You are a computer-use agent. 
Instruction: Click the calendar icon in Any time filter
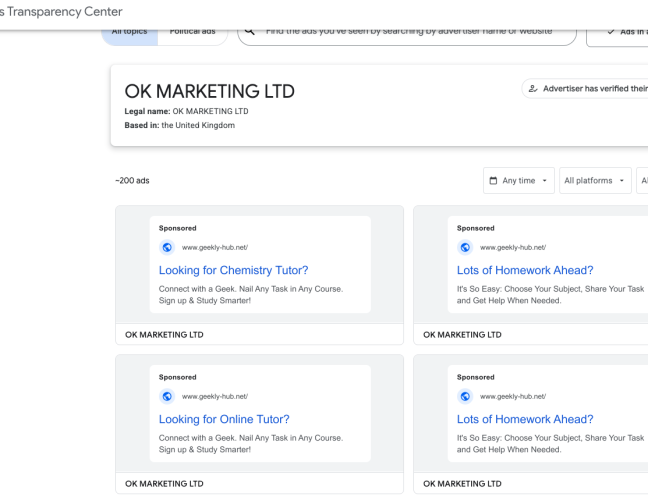tap(493, 181)
